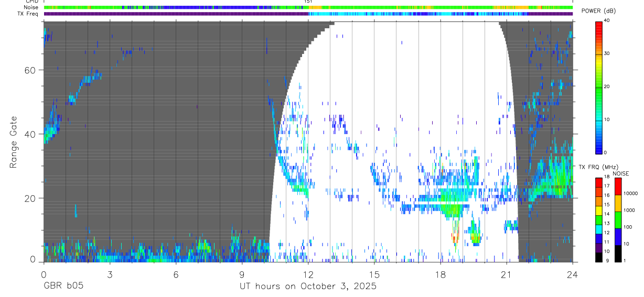
Task: Click the "TX Freq" strip label at top left
Action: pyautogui.click(x=28, y=14)
